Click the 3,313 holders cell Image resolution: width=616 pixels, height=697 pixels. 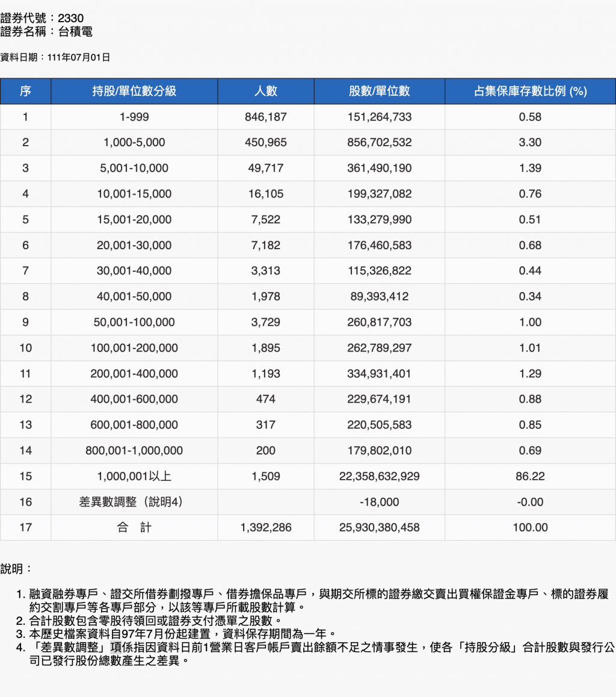265,271
